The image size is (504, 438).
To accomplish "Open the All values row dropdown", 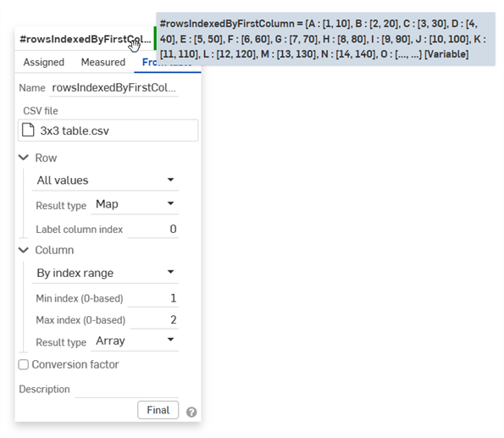I will [x=105, y=180].
